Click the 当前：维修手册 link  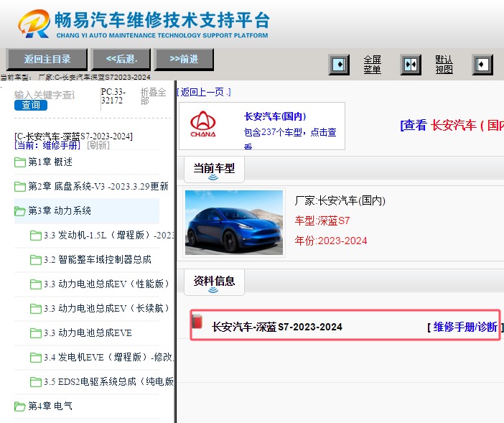click(x=47, y=145)
